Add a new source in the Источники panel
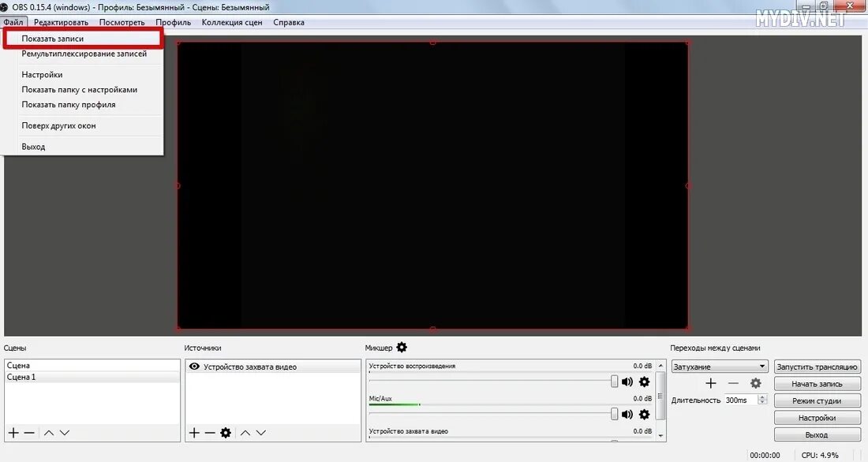 tap(194, 433)
